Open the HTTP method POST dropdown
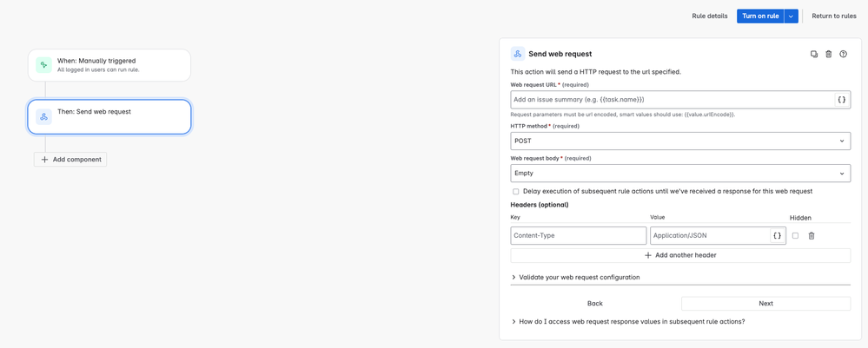 pos(680,141)
